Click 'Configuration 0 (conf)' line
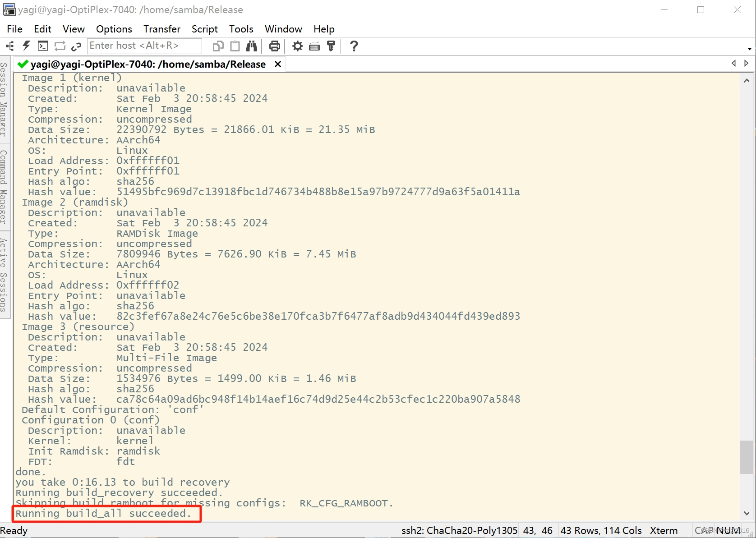 coord(91,420)
